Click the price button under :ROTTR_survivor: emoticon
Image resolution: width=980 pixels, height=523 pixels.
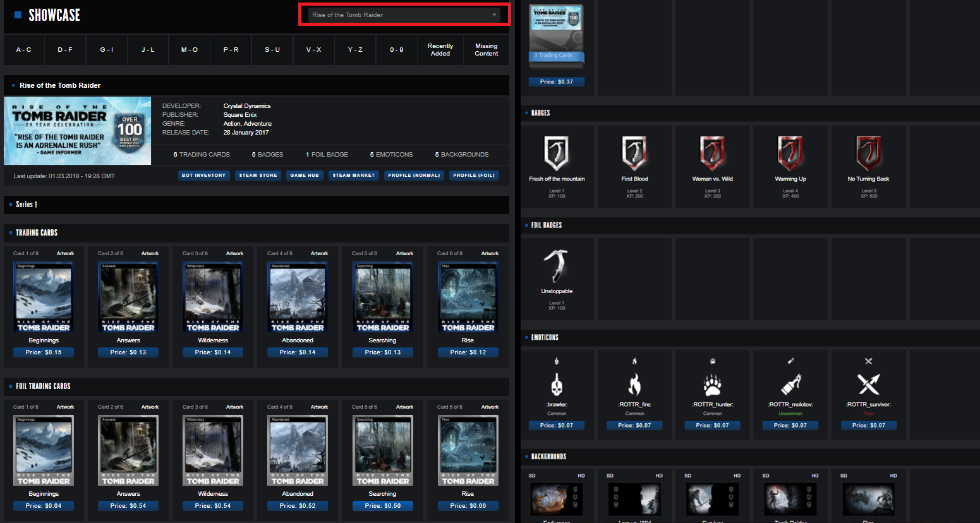click(869, 426)
